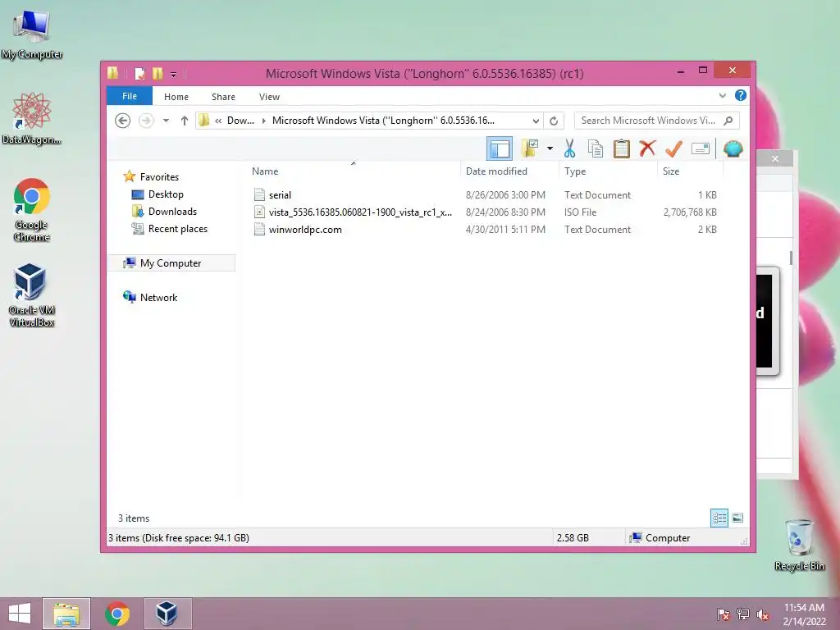Click the Forward navigation arrow
The width and height of the screenshot is (840, 630).
(146, 121)
